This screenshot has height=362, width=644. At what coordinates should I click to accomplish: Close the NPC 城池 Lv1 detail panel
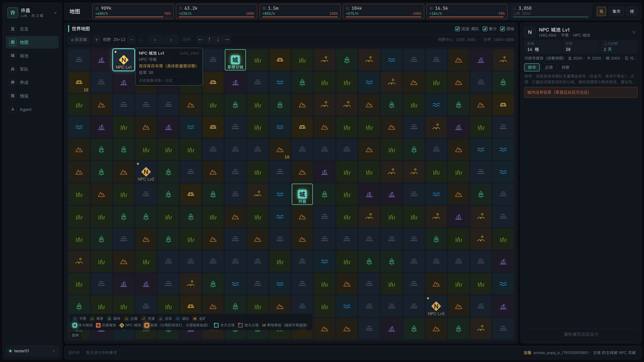coord(634,32)
